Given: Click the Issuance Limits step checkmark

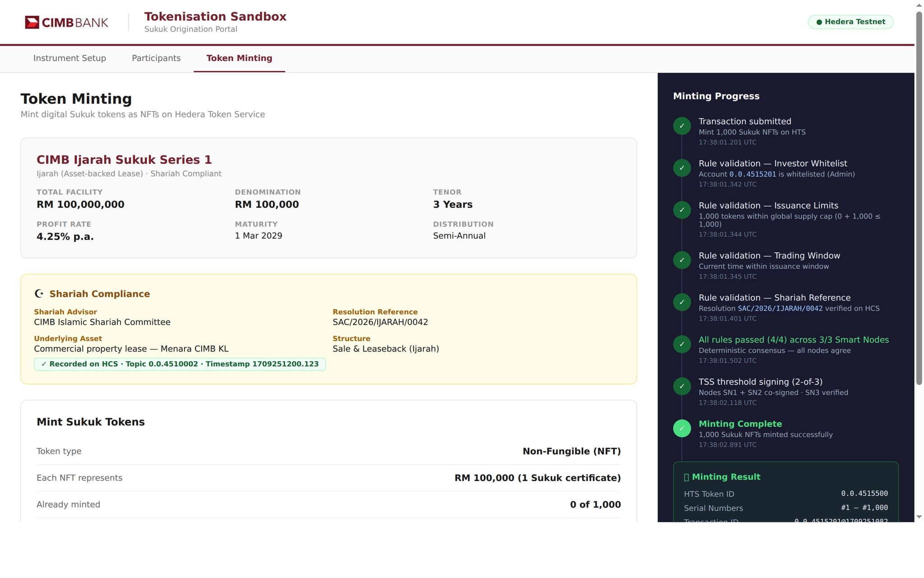Looking at the screenshot, I should (x=682, y=210).
